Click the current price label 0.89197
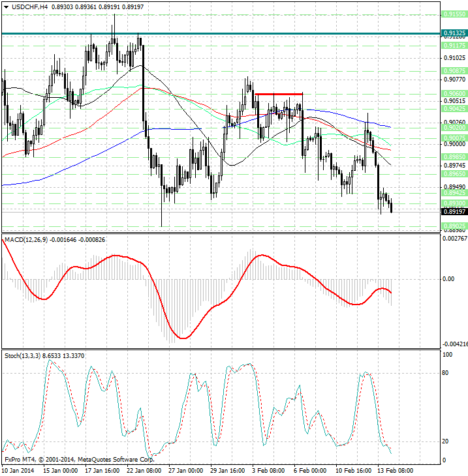Viewport: 468px width, 476px height. (x=454, y=211)
